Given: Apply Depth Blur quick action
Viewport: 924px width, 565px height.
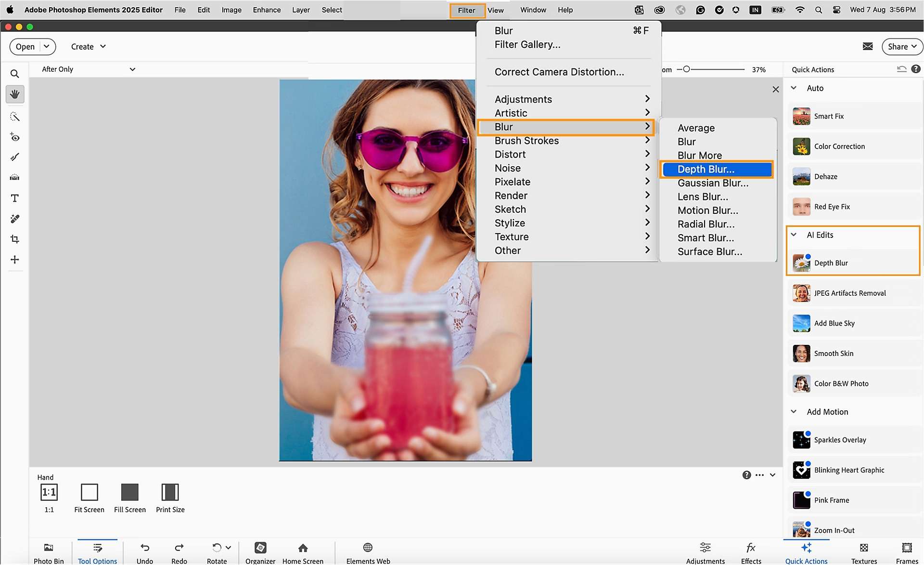Looking at the screenshot, I should (x=854, y=263).
